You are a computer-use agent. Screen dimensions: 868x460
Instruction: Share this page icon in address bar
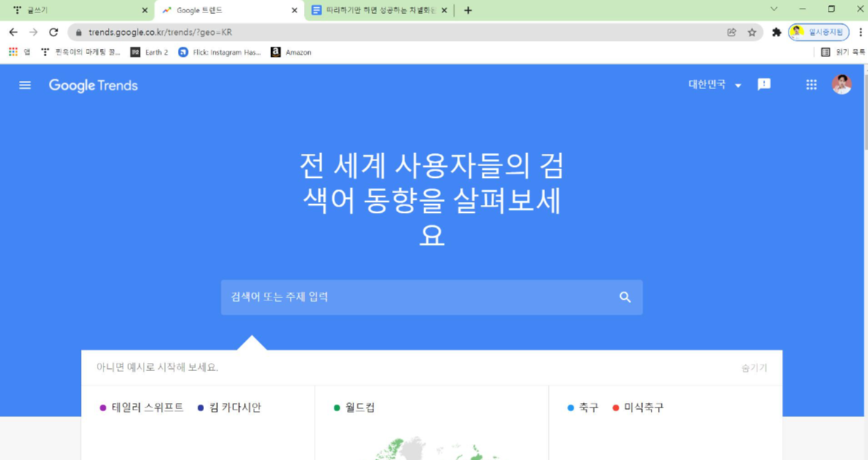coord(732,32)
